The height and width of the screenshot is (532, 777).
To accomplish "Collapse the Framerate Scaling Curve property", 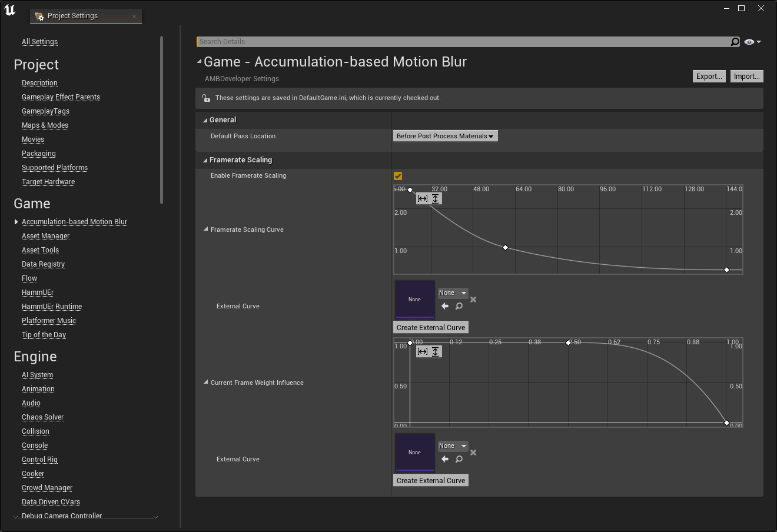I will click(206, 230).
